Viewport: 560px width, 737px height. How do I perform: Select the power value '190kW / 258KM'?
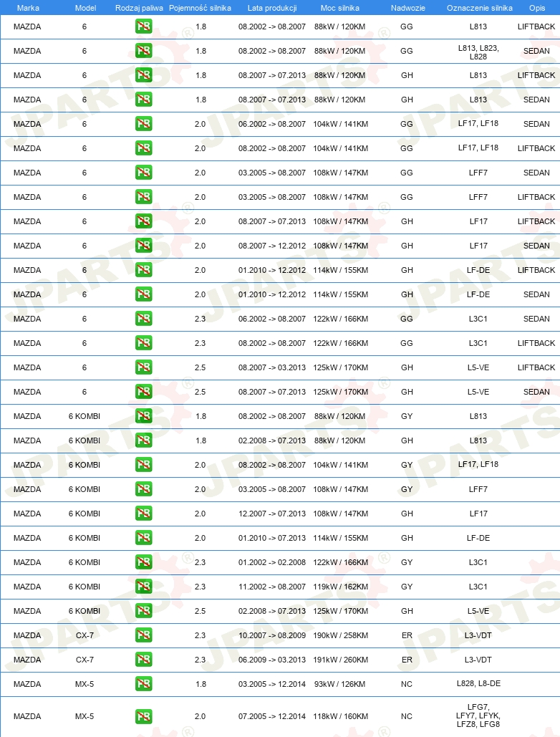[x=341, y=635]
